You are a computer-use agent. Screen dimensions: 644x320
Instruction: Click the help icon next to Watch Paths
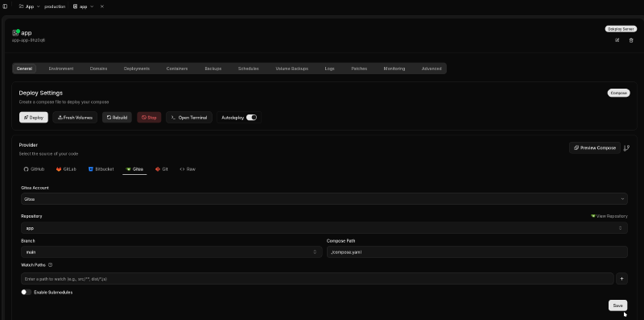[x=50, y=265]
